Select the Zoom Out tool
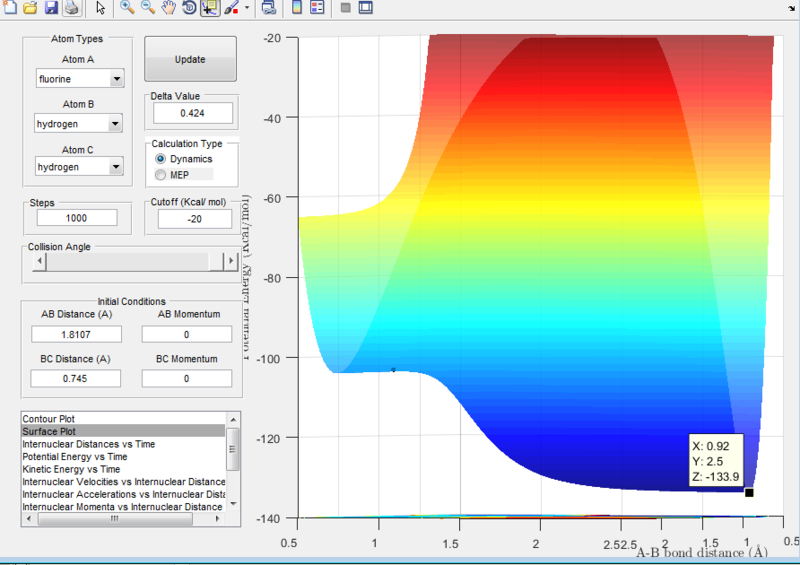Screen dimensions: 800x565 pyautogui.click(x=148, y=9)
